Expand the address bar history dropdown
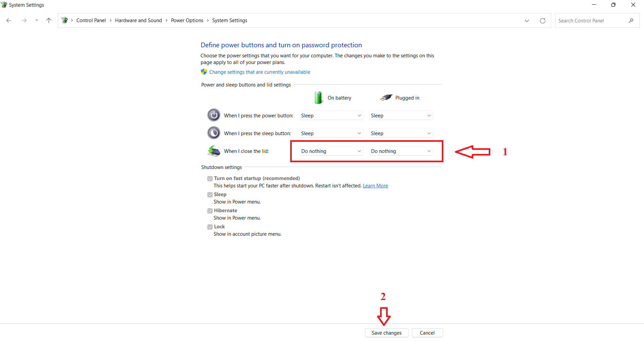644x342 pixels. point(527,21)
